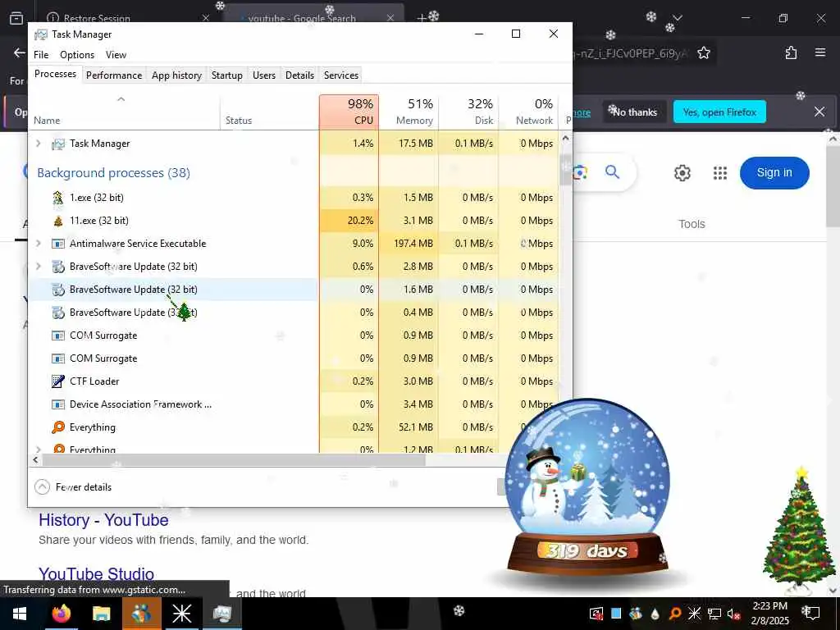The height and width of the screenshot is (630, 840).
Task: Sort processes by Network column header
Action: (x=528, y=112)
